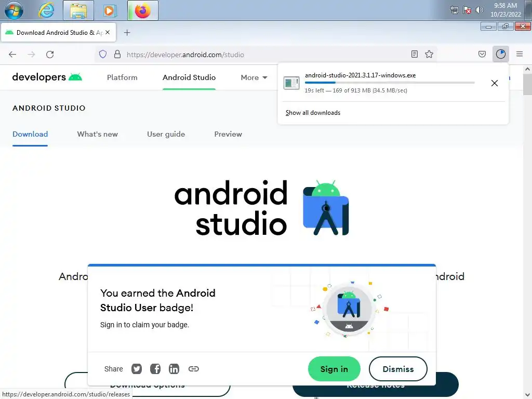Share badge on Twitter

point(137,369)
